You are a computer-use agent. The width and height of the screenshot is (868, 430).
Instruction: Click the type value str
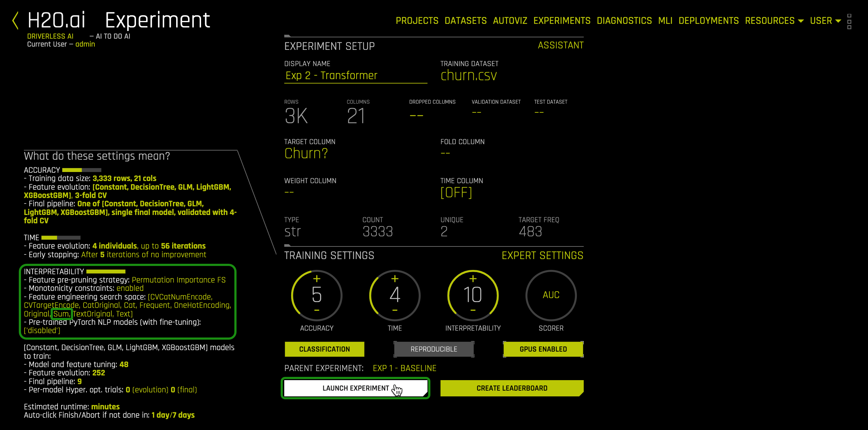292,231
